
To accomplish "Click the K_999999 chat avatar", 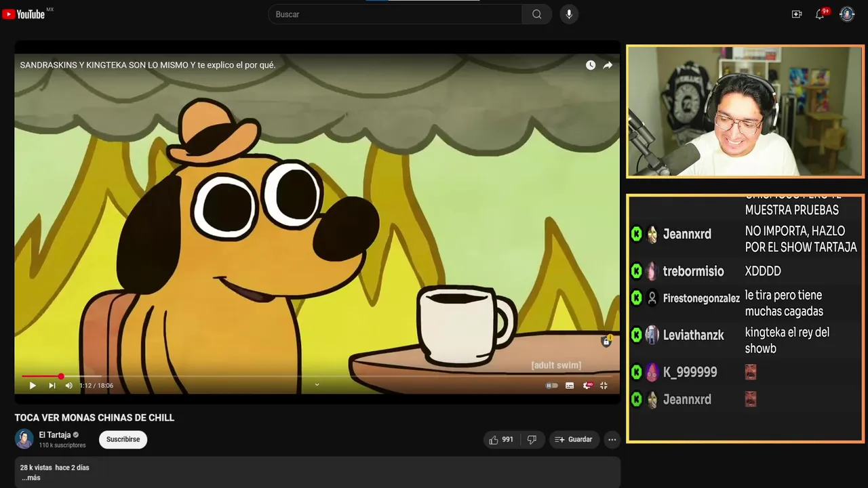I will [x=652, y=372].
